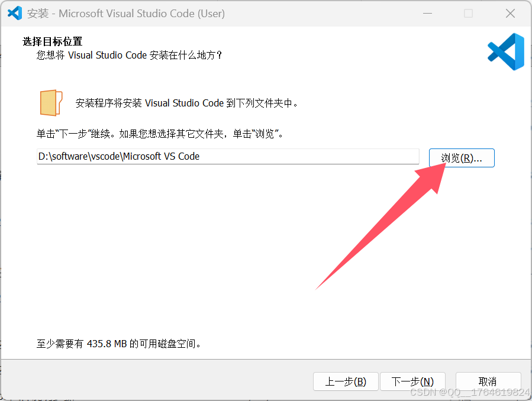Click the disk space text 435.8 MB

[x=107, y=344]
